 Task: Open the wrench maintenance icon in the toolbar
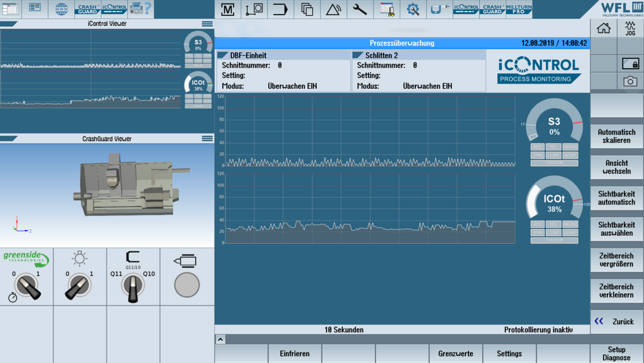click(360, 9)
